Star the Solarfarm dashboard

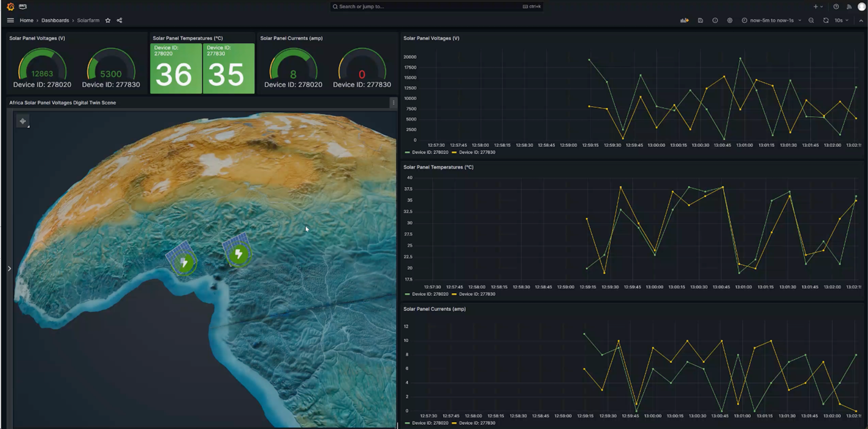(x=108, y=21)
